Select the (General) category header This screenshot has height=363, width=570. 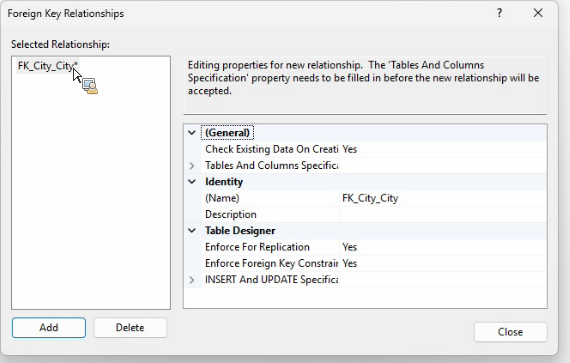click(227, 133)
